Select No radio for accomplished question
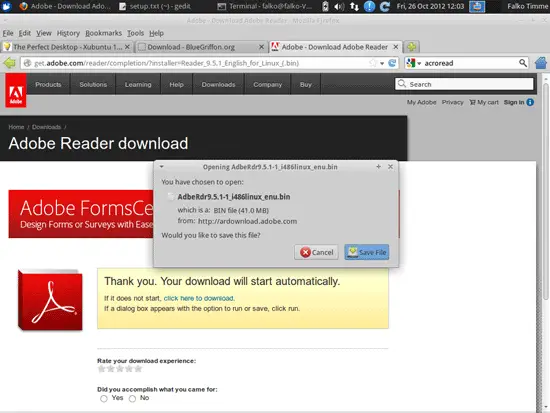 point(132,398)
